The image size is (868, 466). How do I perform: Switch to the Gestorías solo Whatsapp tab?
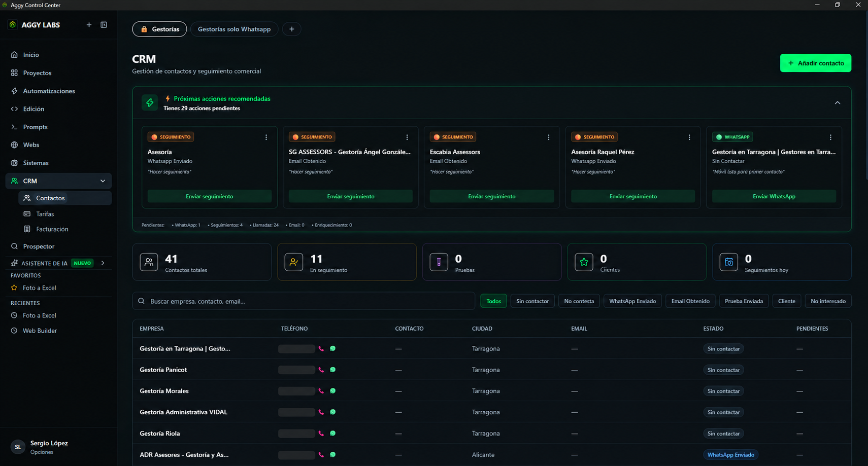234,29
